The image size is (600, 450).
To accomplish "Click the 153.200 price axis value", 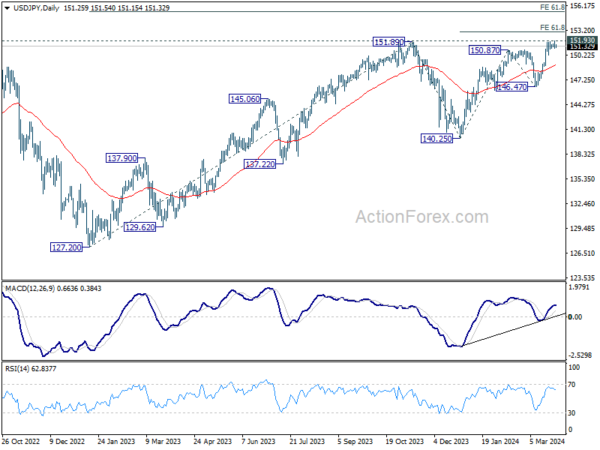I will point(582,31).
